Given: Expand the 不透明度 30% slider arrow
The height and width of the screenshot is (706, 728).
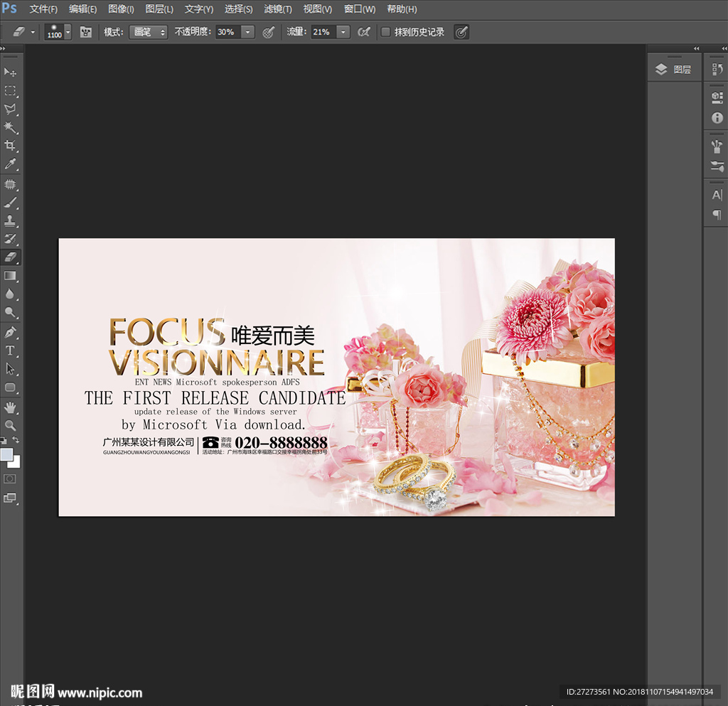Looking at the screenshot, I should 247,32.
